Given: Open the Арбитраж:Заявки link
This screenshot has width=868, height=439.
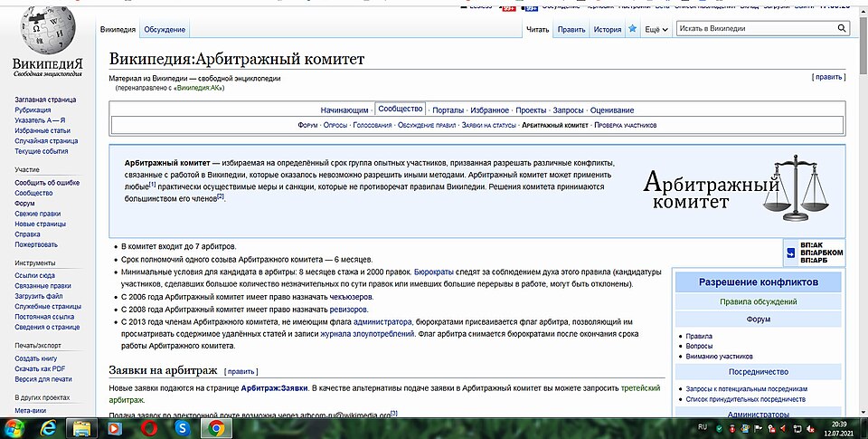Looking at the screenshot, I should [x=274, y=388].
